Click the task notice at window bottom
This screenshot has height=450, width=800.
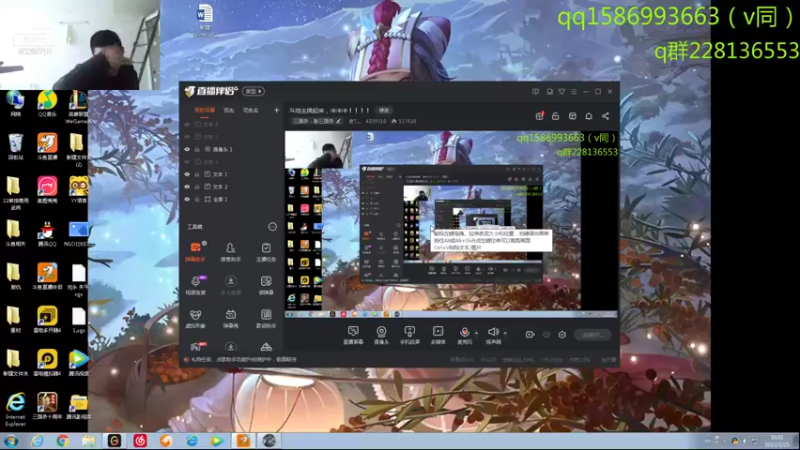[240, 360]
